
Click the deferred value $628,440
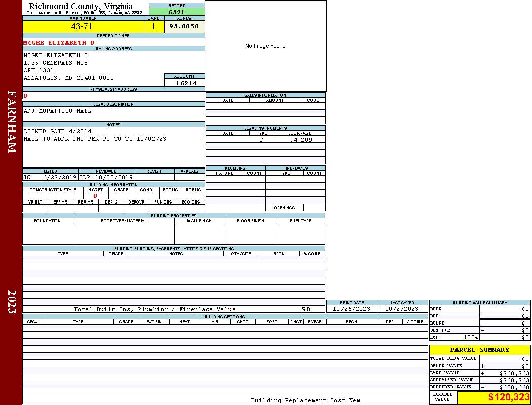point(514,387)
